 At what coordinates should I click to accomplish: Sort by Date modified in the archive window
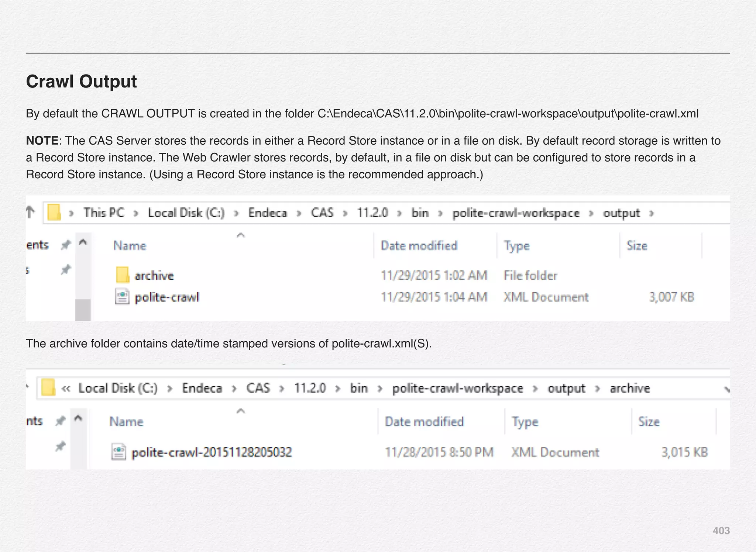point(424,421)
